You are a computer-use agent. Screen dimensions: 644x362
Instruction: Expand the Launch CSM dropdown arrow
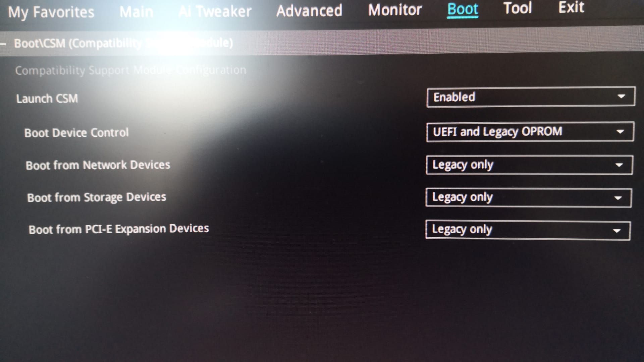tap(621, 97)
